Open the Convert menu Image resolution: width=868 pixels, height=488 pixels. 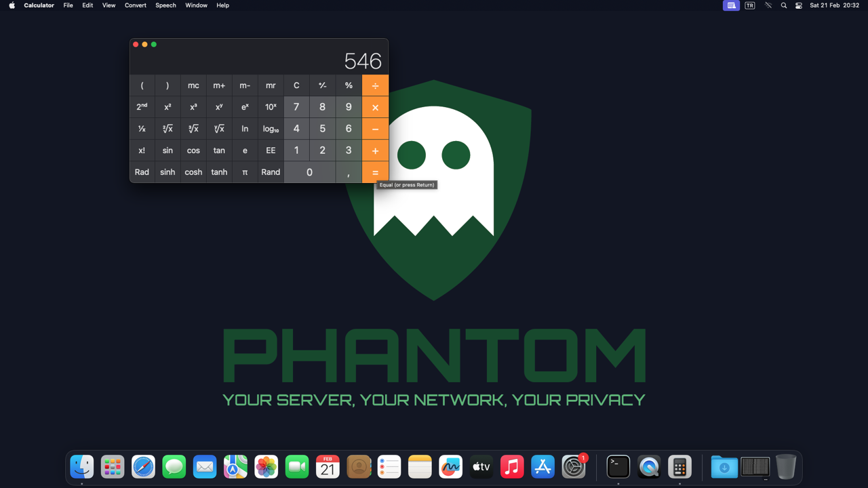point(135,5)
